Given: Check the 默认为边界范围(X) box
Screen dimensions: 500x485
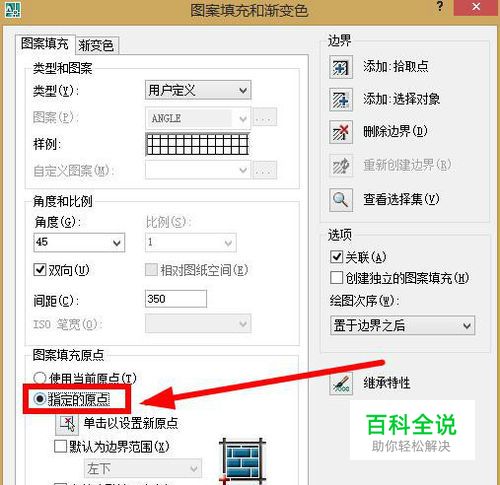Looking at the screenshot, I should coord(60,446).
